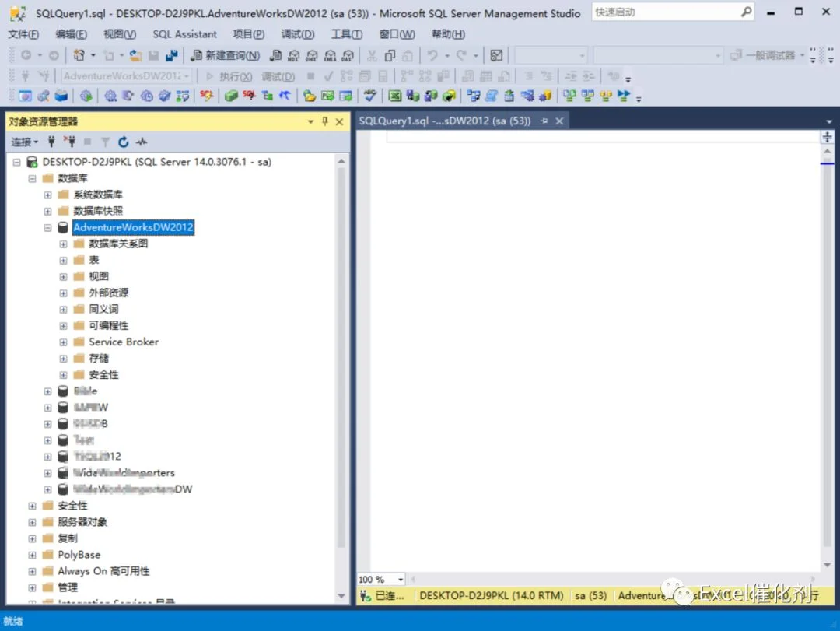The image size is (840, 631).
Task: Open the SQL Assistant menu
Action: (x=185, y=34)
